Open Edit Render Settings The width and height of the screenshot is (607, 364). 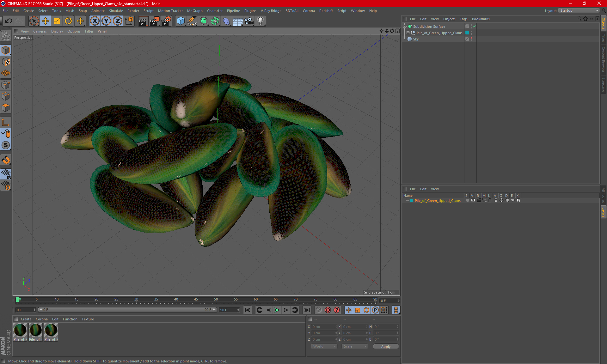(166, 21)
